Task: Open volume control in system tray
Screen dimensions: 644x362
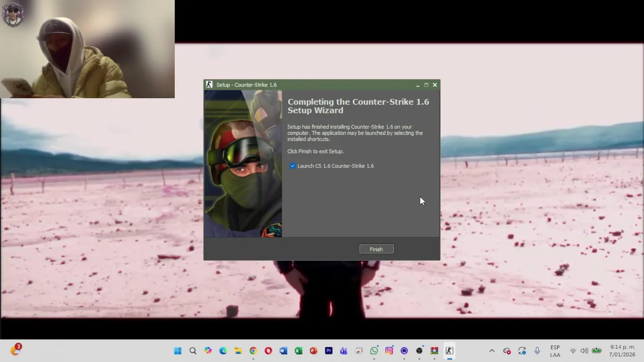Action: click(x=584, y=351)
